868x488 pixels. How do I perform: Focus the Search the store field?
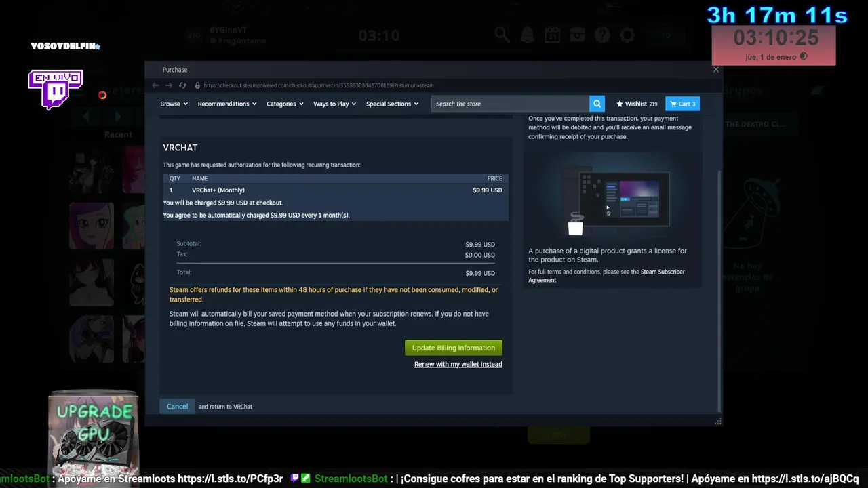point(510,104)
